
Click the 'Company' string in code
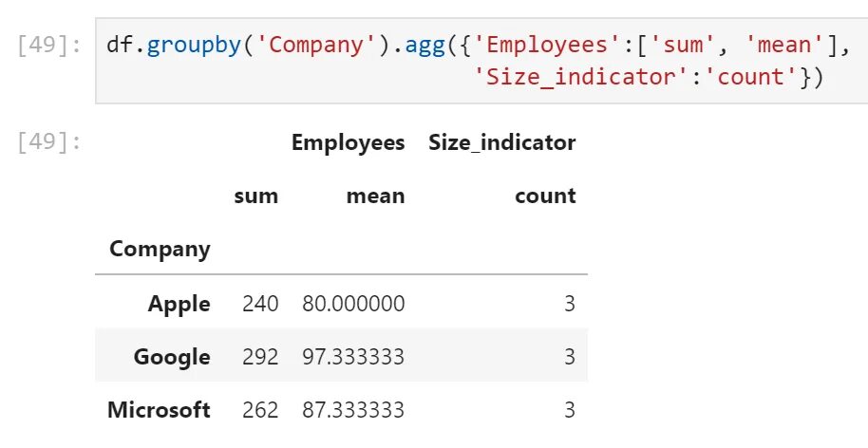pyautogui.click(x=316, y=45)
